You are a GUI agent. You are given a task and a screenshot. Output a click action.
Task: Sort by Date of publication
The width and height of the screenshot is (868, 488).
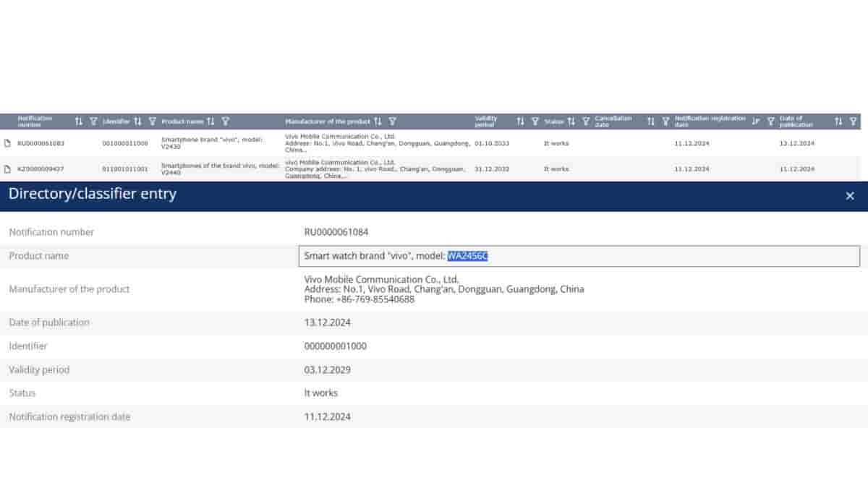pyautogui.click(x=838, y=121)
